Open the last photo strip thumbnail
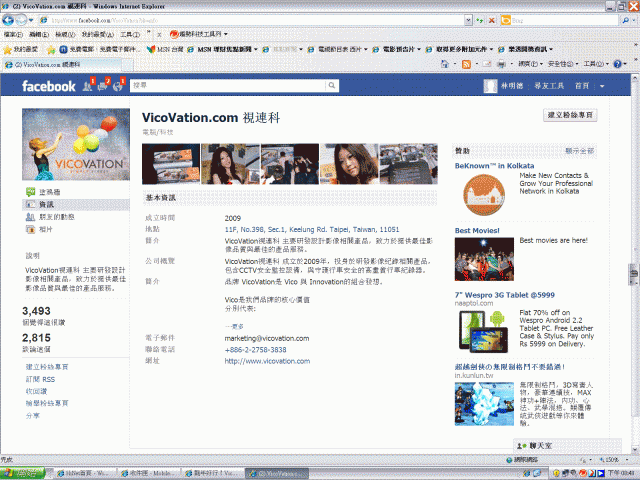Viewport: 640px width, 480px height. coord(409,164)
